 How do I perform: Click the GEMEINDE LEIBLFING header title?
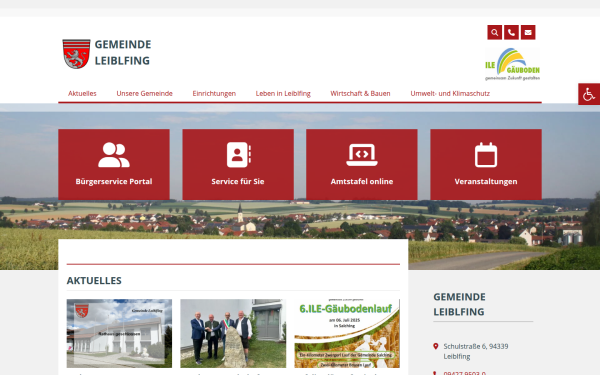point(123,52)
